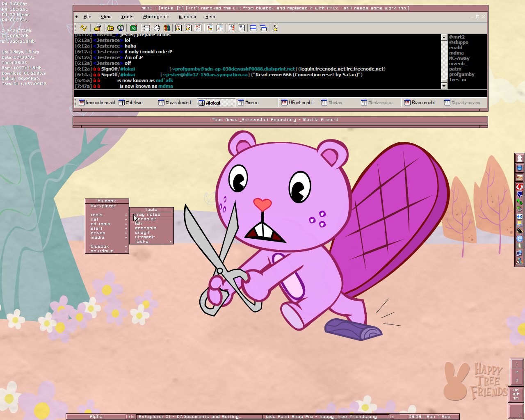Click the speaker volume tray icon
The height and width of the screenshot is (420, 525).
520,217
